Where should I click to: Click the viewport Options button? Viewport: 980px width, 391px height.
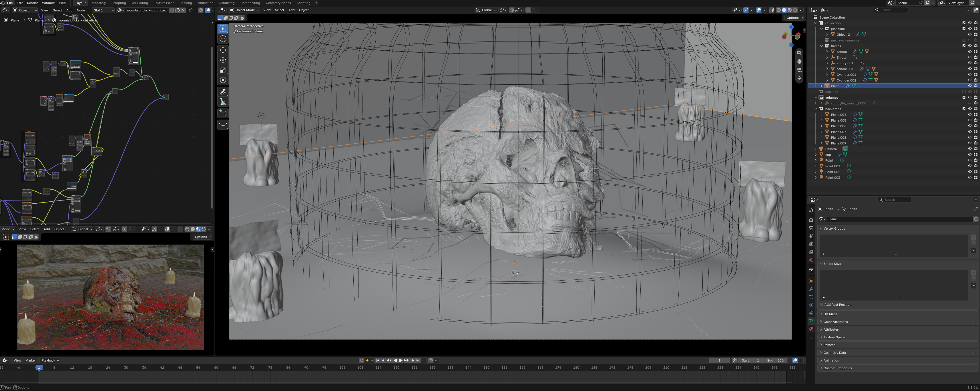coord(794,17)
